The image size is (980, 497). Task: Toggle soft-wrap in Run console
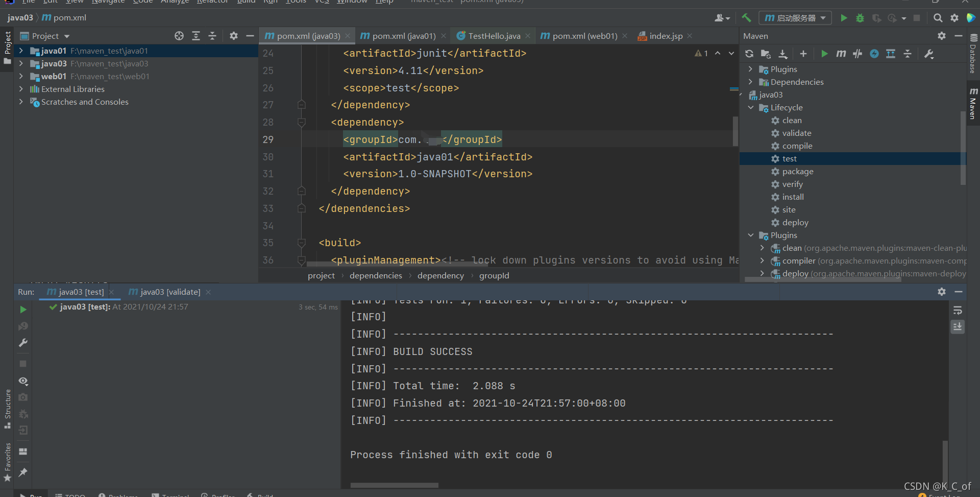958,310
